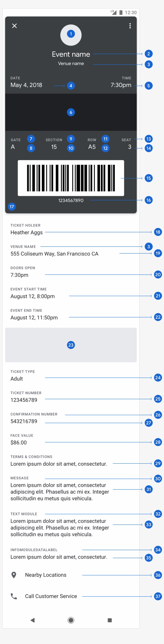Click the blue annotation marker 23
Viewport: 164px width, 644px height.
click(x=71, y=345)
